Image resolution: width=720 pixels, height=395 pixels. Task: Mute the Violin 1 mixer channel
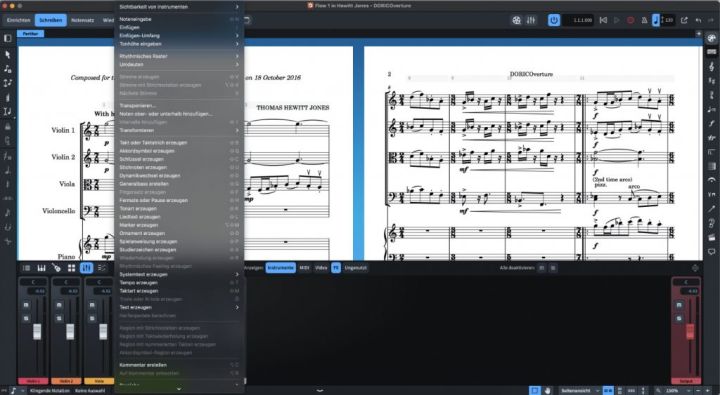(x=26, y=305)
